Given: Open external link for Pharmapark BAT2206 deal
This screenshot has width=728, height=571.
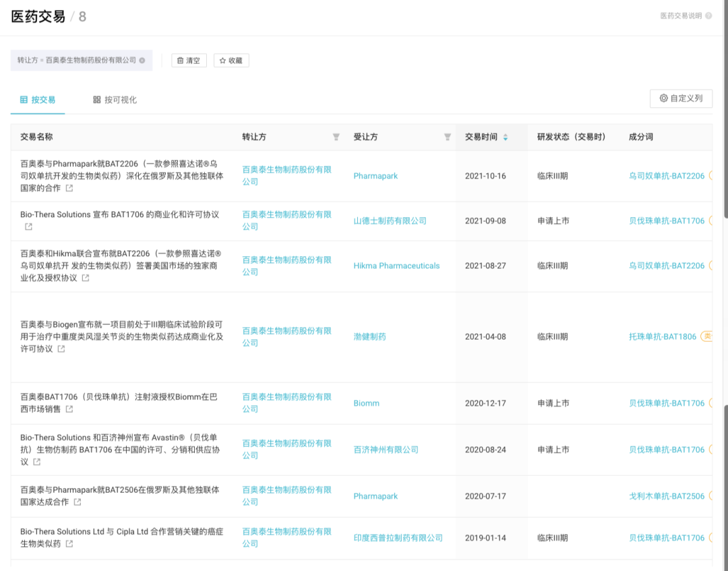Looking at the screenshot, I should (69, 188).
